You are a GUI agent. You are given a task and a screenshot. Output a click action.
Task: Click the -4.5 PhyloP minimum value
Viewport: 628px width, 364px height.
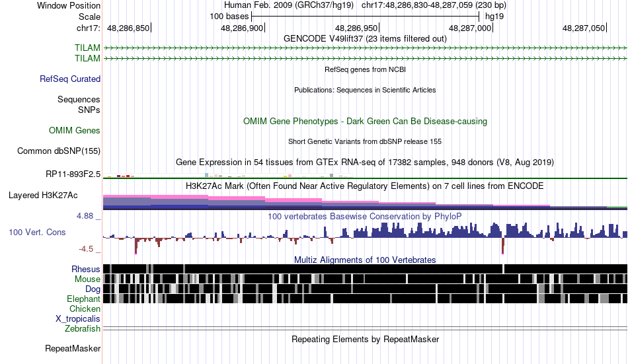click(x=86, y=249)
